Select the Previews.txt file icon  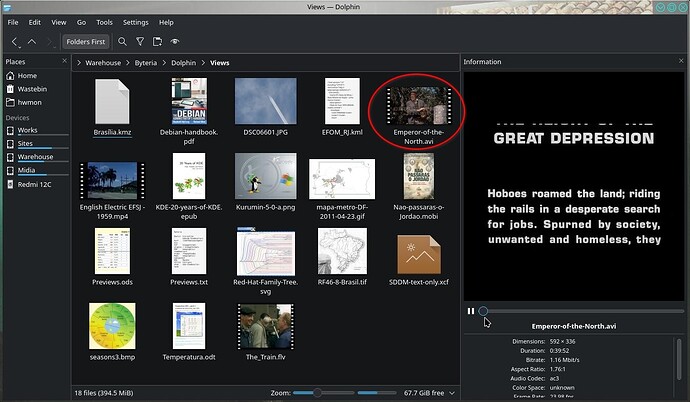click(x=189, y=251)
